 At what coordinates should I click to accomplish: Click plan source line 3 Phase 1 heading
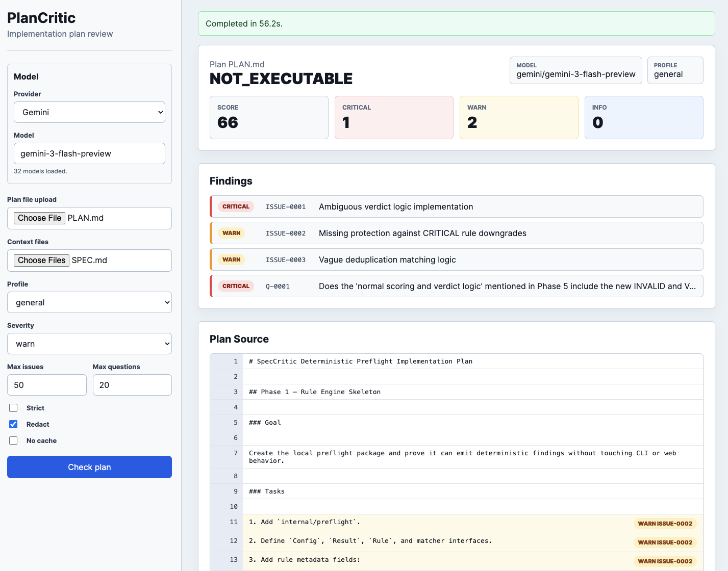click(315, 392)
